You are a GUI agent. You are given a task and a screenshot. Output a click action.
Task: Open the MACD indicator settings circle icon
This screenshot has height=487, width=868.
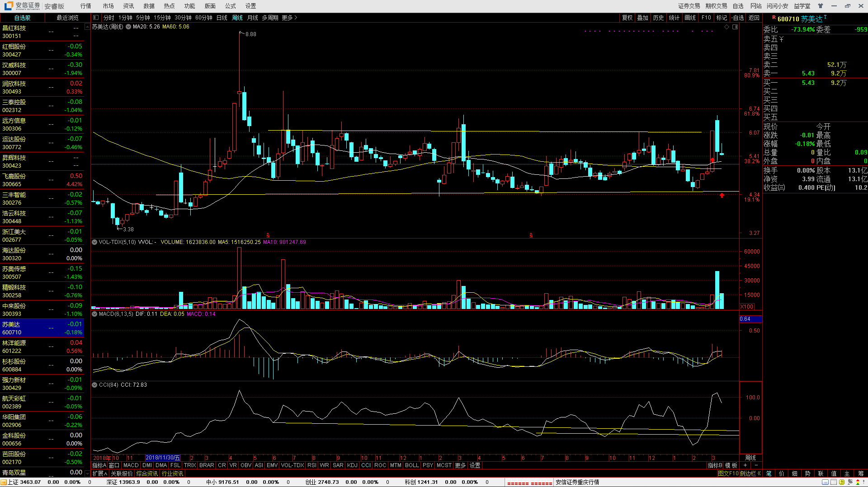[94, 314]
